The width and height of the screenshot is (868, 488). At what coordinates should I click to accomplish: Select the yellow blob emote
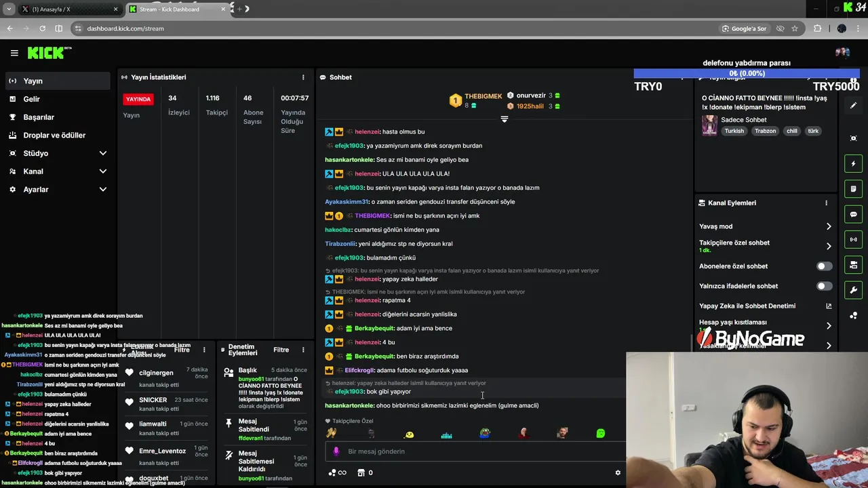coord(409,434)
